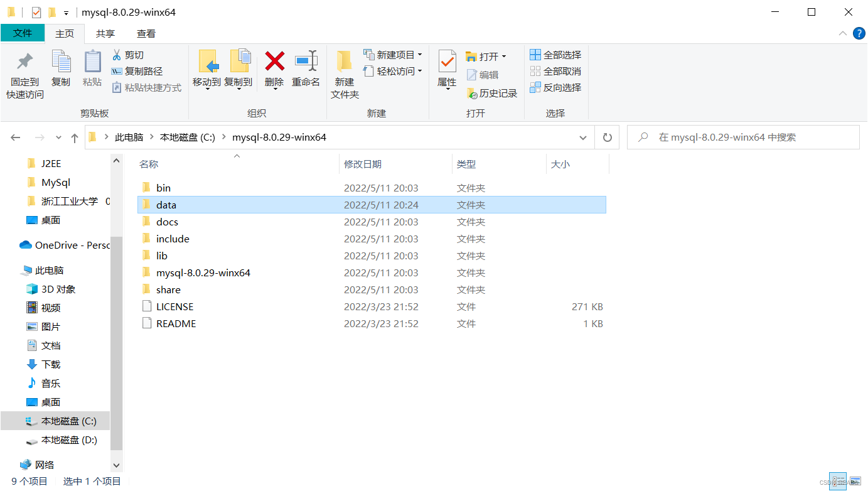Switch to the 查看 (View) tab
Screen dimensions: 868x491
point(146,33)
